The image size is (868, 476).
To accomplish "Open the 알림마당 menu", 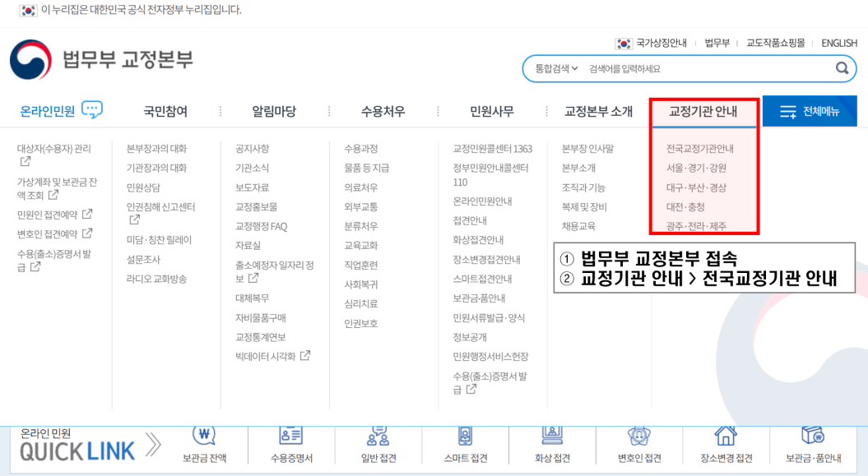I will pos(274,111).
